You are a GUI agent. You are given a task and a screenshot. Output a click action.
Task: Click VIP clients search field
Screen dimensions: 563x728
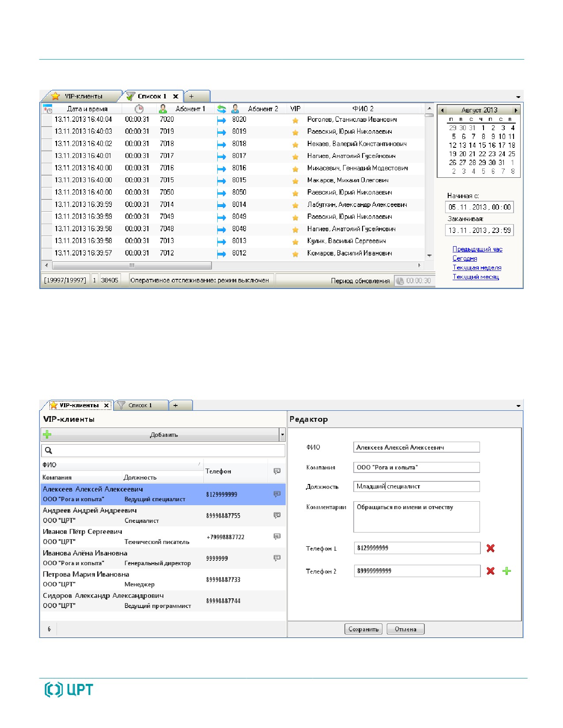163,450
